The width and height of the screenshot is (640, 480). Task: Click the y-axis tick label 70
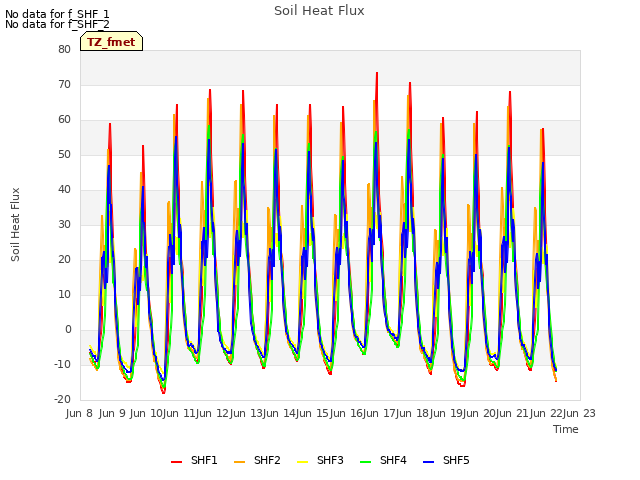coord(64,84)
